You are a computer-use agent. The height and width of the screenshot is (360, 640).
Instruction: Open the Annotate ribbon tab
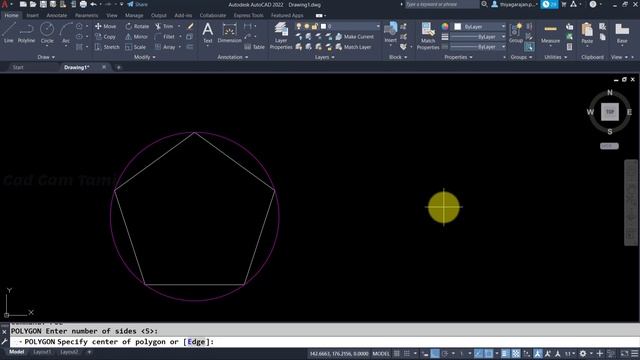[x=56, y=16]
